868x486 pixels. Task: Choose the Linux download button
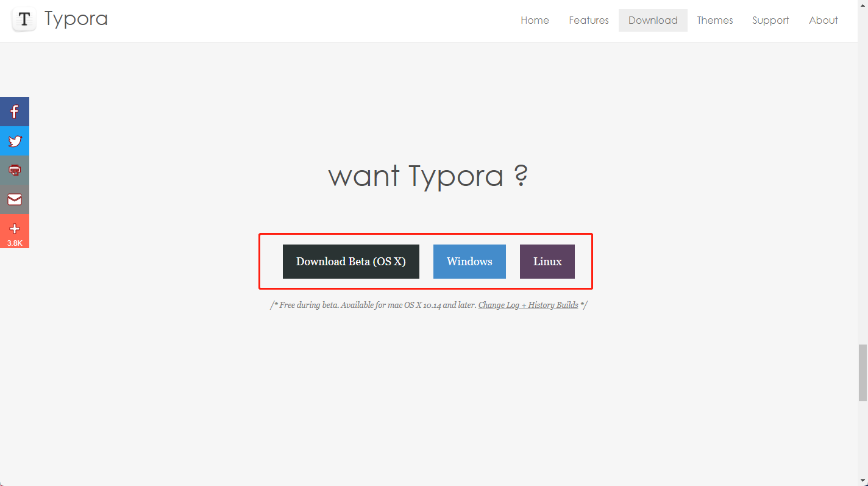547,262
